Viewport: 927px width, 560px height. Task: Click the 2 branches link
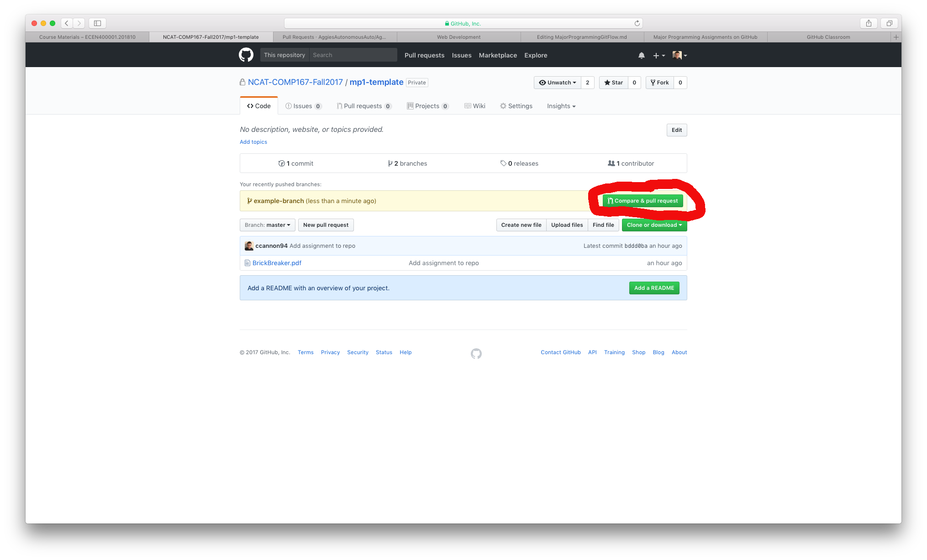(x=407, y=163)
